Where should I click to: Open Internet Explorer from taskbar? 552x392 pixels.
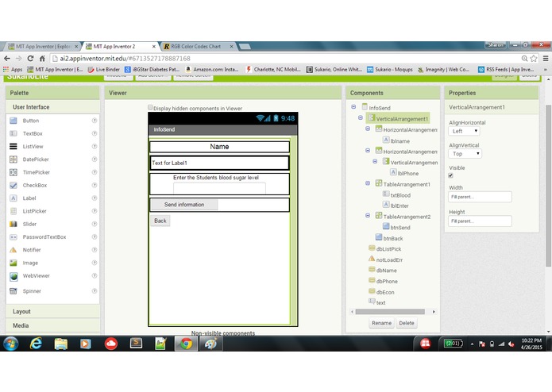point(36,344)
